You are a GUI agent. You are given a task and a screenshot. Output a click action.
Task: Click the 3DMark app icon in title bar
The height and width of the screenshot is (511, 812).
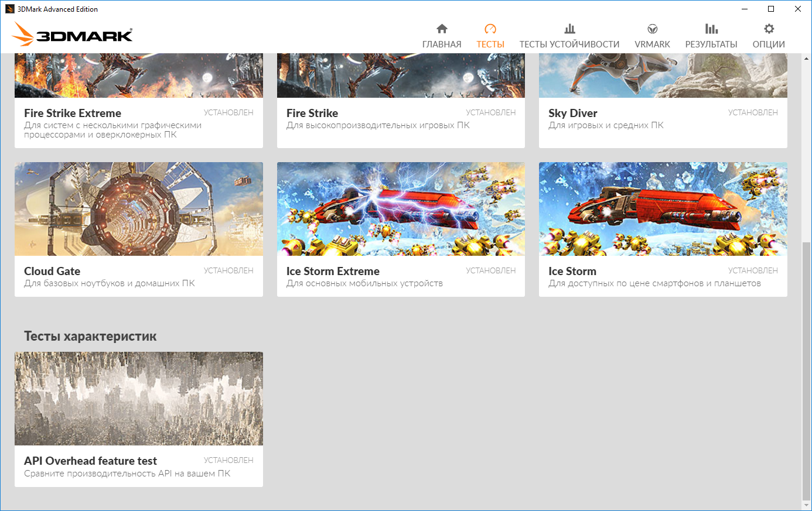(x=9, y=9)
